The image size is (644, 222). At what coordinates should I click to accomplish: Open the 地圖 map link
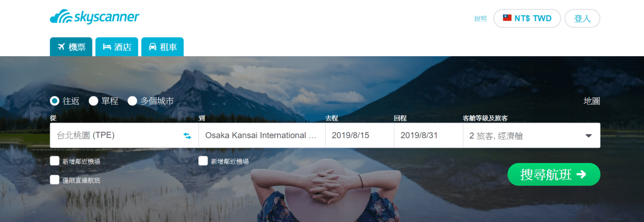point(592,101)
